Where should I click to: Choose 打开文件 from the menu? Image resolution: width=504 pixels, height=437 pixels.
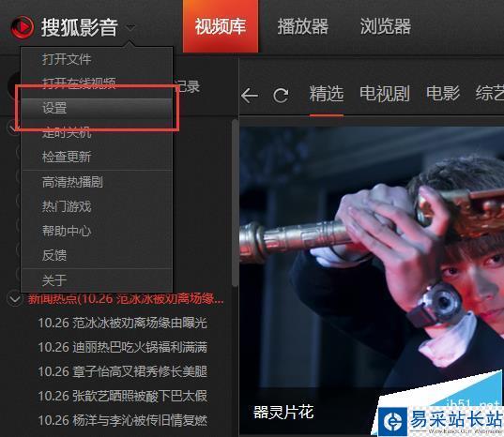coord(97,60)
